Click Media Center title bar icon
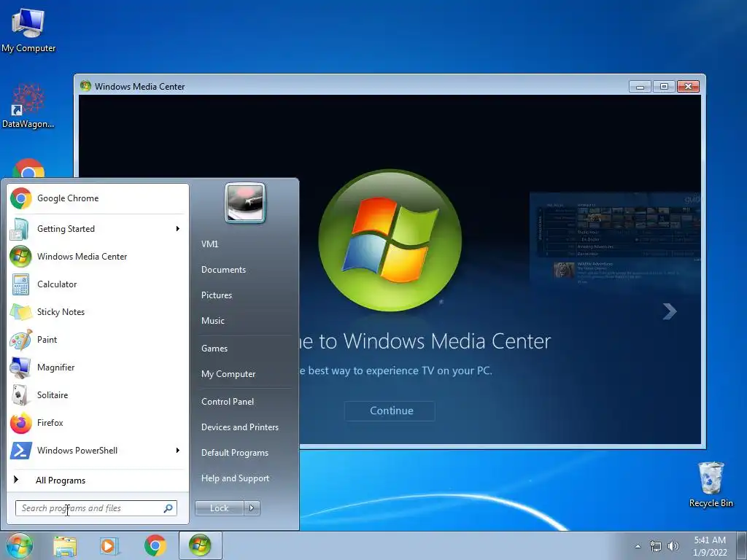 click(86, 86)
